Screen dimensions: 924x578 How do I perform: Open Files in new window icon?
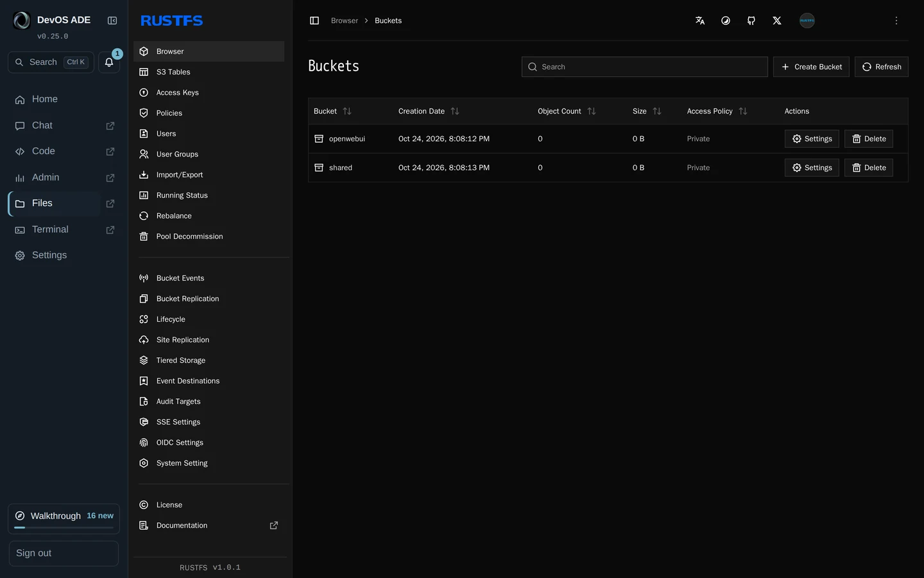(x=110, y=204)
